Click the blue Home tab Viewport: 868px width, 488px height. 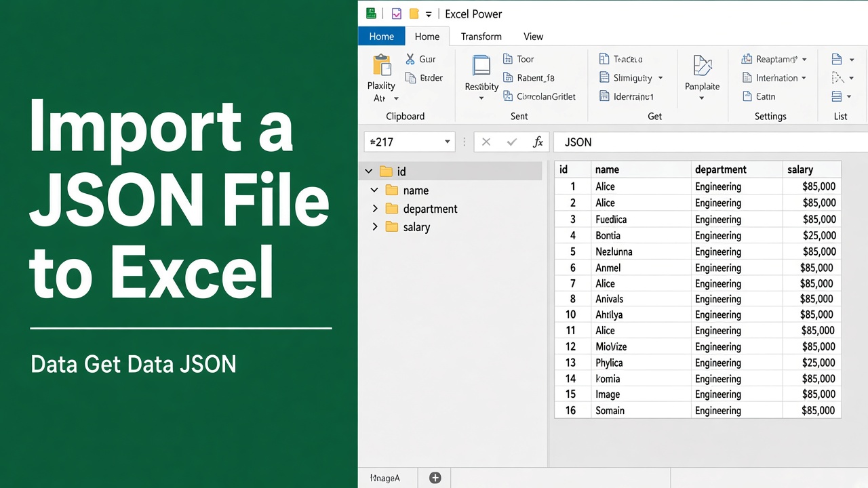tap(382, 37)
